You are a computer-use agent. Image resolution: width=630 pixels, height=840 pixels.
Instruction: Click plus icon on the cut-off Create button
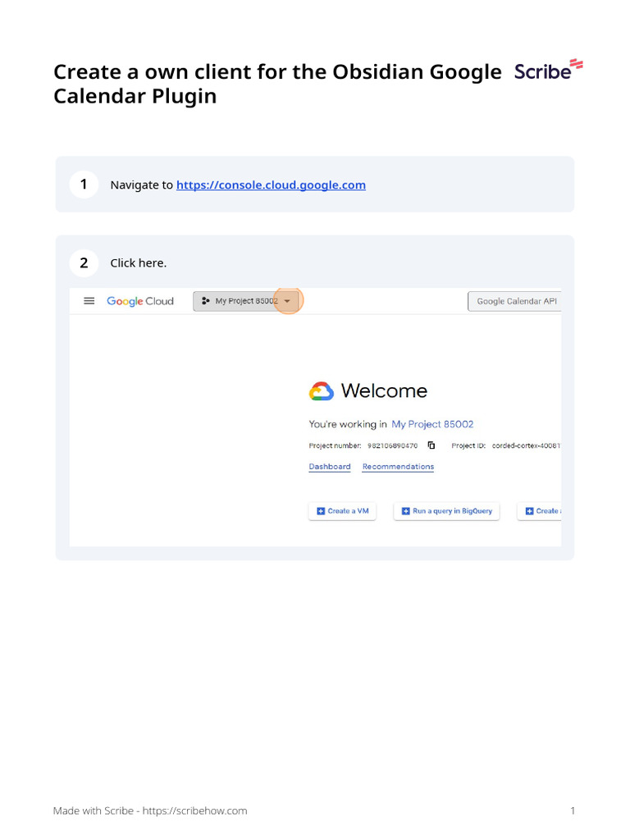click(x=529, y=511)
